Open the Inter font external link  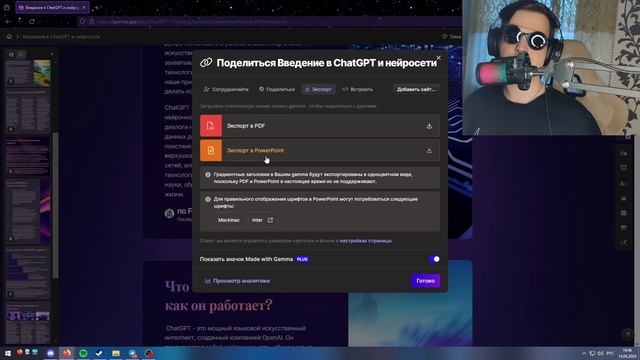(x=262, y=220)
